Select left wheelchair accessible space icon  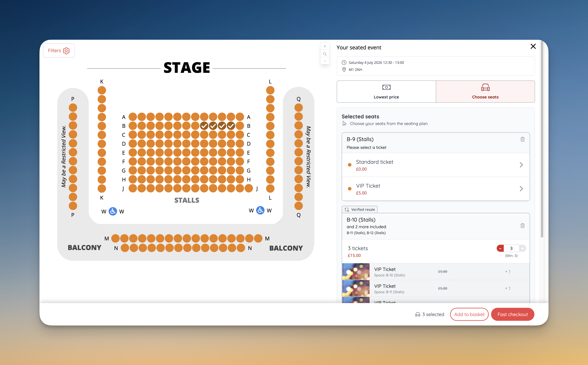coord(113,211)
